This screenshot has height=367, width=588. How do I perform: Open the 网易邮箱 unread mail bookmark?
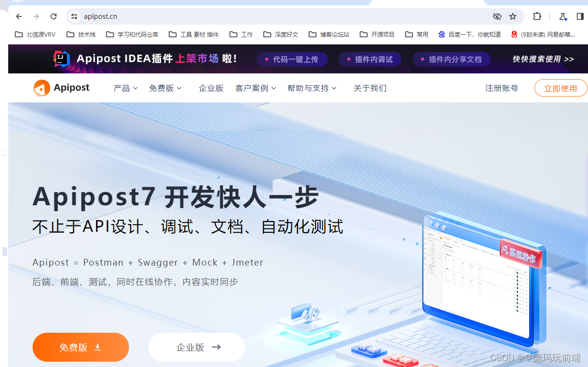[543, 34]
